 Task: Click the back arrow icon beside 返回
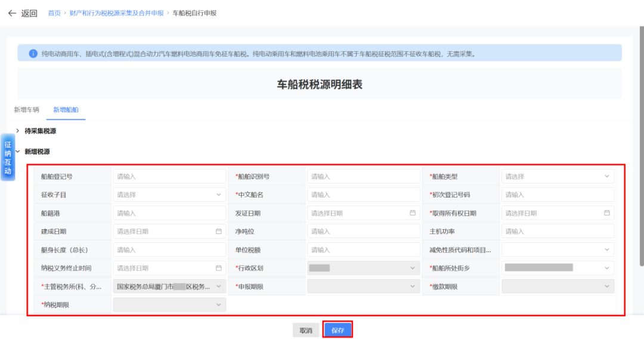pos(12,13)
